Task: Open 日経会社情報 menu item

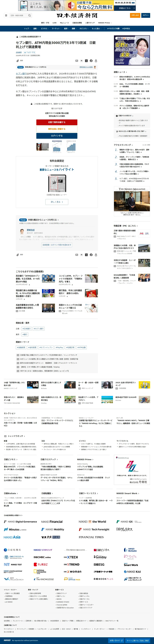Action: pos(77,23)
